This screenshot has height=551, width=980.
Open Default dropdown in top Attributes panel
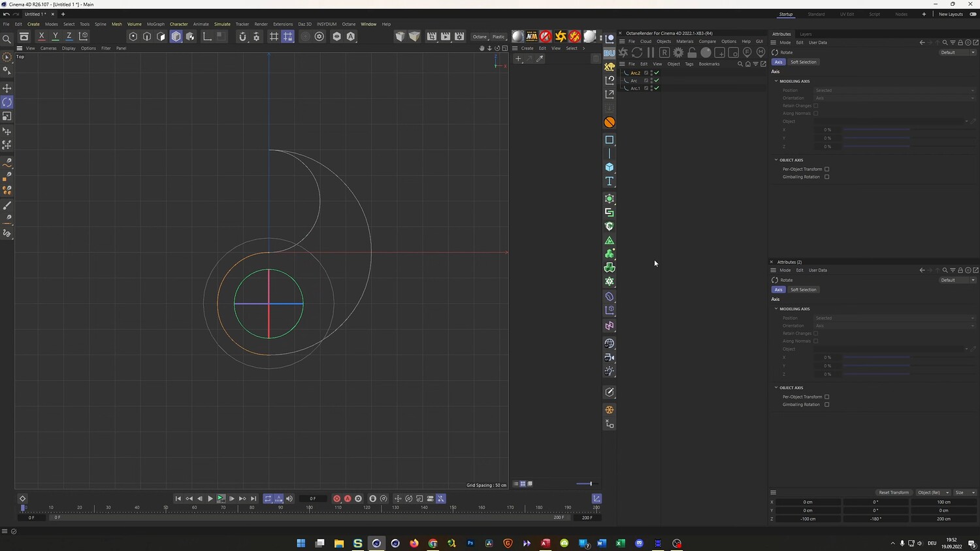958,52
